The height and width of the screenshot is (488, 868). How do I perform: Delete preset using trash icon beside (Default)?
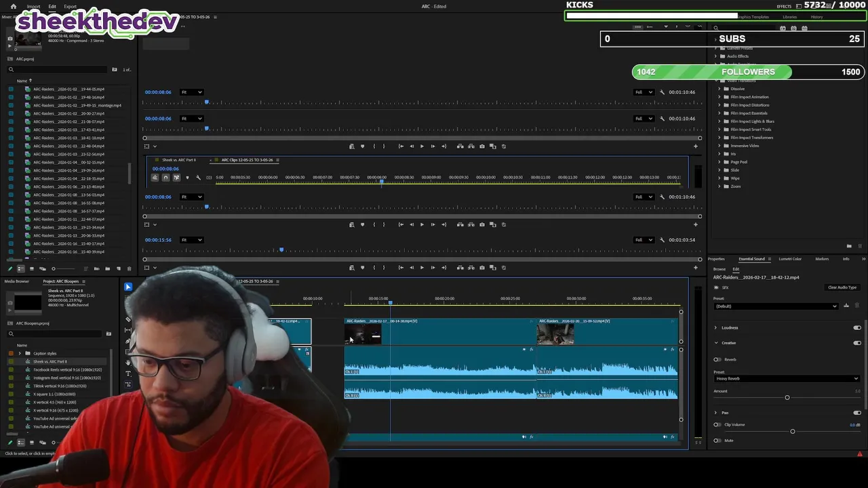pos(856,306)
